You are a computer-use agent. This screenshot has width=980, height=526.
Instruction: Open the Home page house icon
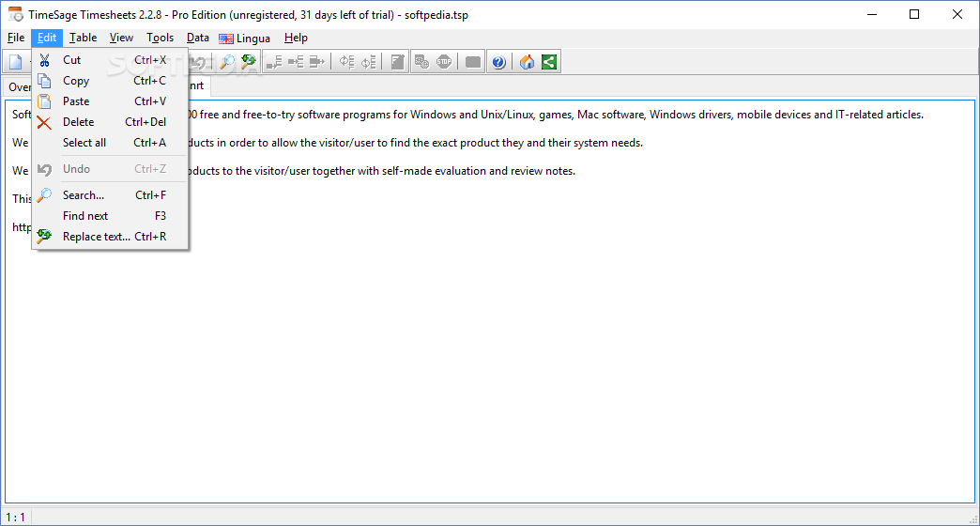pyautogui.click(x=527, y=62)
